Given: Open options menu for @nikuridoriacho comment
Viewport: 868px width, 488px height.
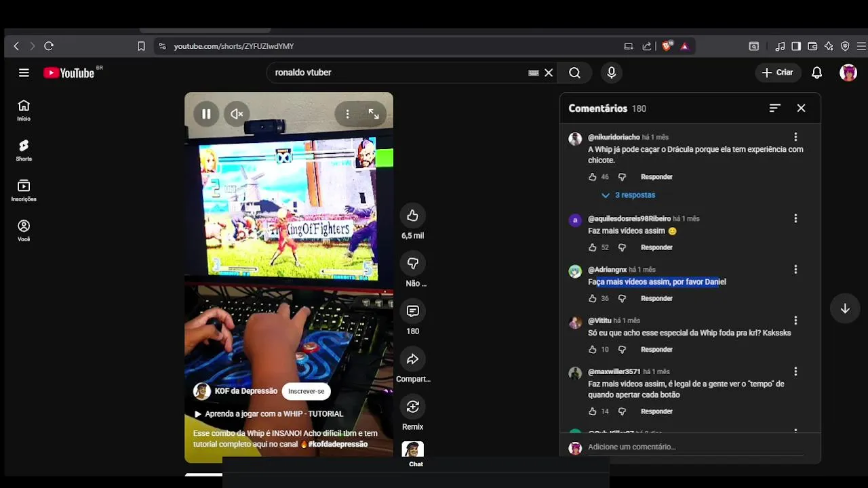Looking at the screenshot, I should pyautogui.click(x=795, y=137).
